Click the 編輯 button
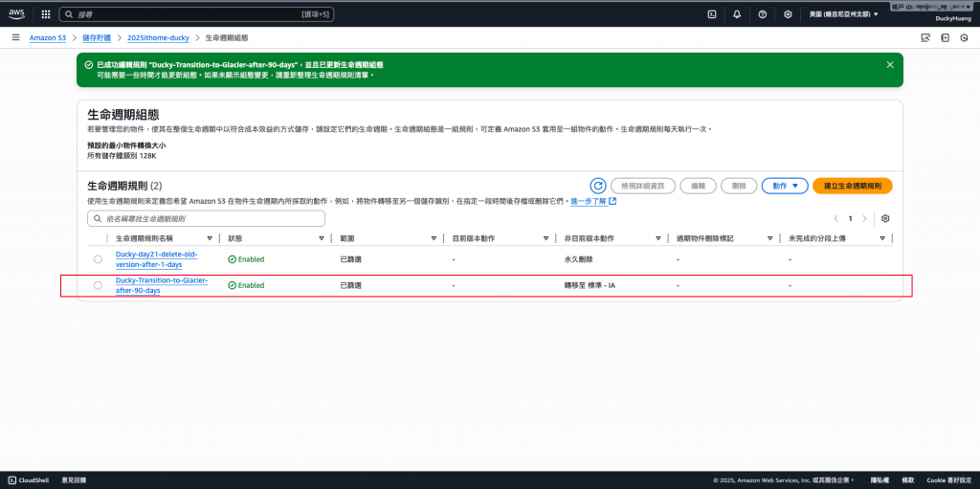This screenshot has height=489, width=980. point(698,186)
